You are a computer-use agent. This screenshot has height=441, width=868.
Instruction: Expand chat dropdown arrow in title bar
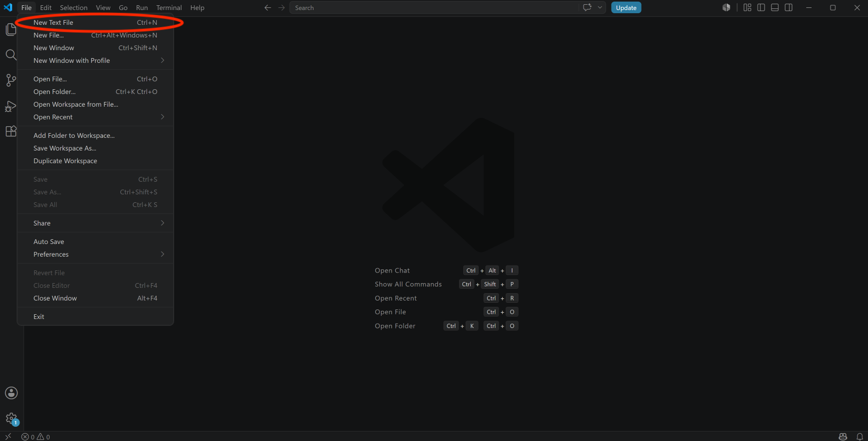click(x=600, y=7)
